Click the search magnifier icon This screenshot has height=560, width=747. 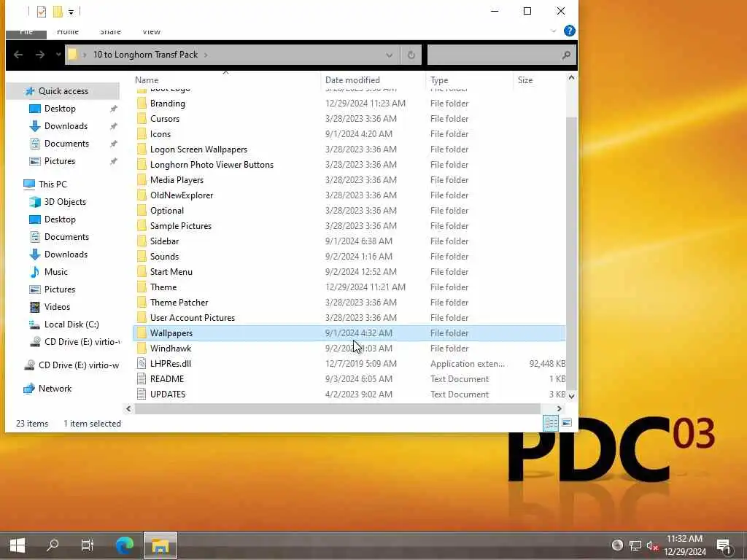(x=566, y=55)
